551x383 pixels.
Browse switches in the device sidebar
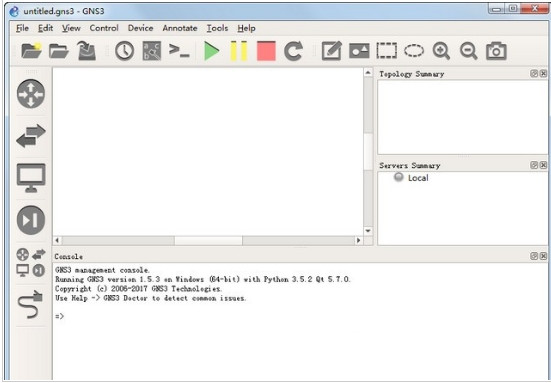[x=31, y=136]
